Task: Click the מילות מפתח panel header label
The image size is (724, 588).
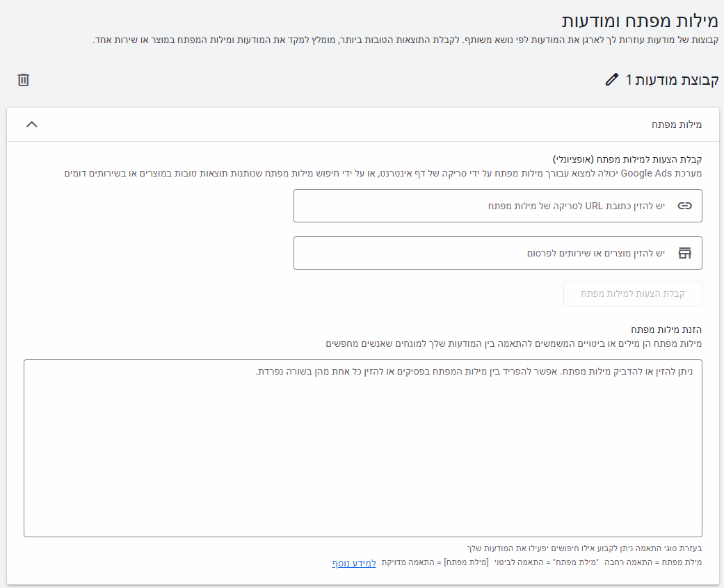Action: point(677,124)
